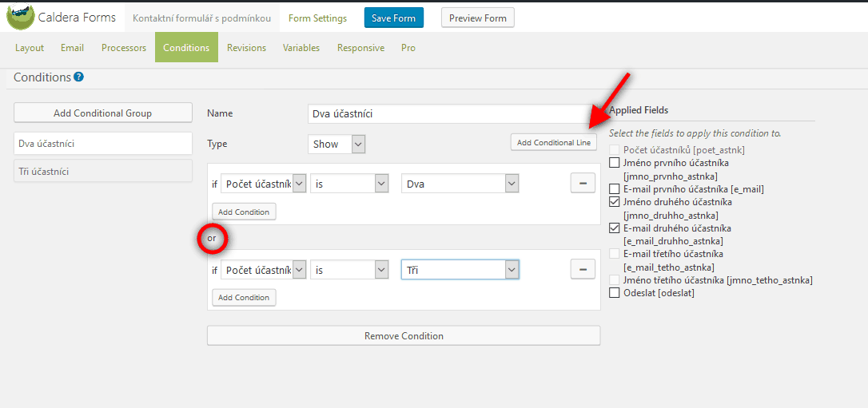Remove the first conditional line with minus button
This screenshot has width=868, height=408.
[x=582, y=184]
